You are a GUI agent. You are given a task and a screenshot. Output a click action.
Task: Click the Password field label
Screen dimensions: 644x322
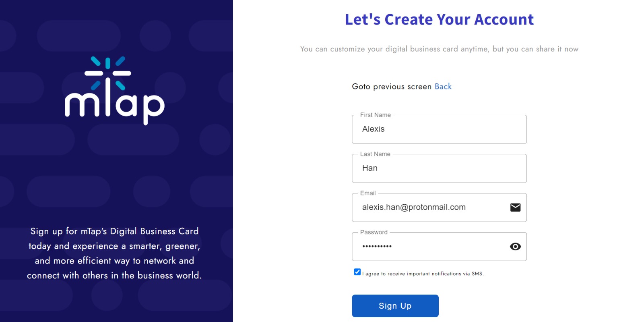tap(374, 232)
